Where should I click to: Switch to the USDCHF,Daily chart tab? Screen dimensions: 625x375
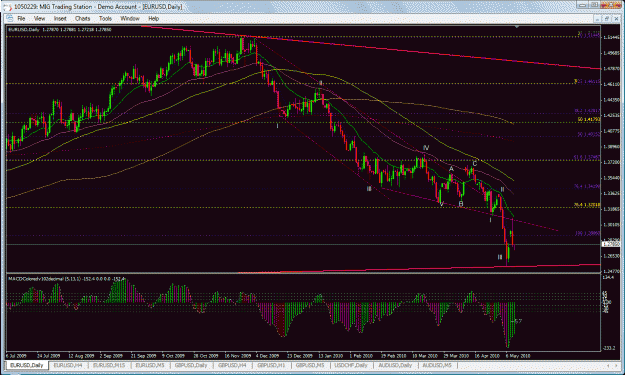351,365
